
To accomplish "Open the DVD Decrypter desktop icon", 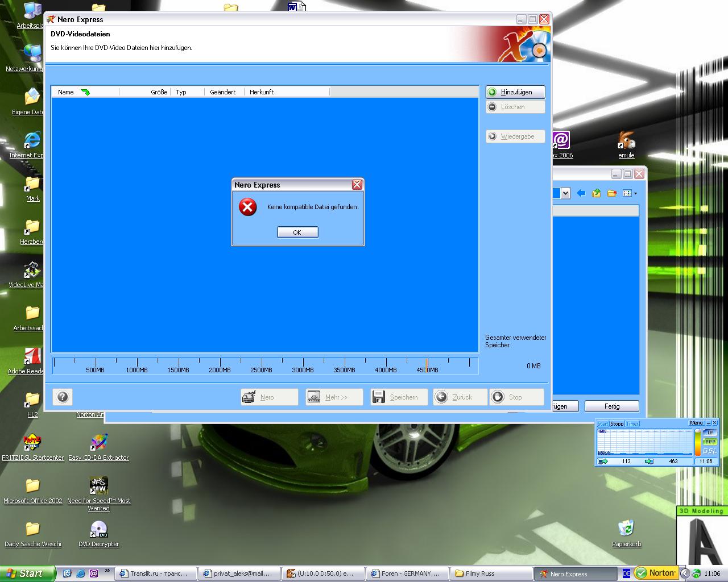I will pos(99,534).
